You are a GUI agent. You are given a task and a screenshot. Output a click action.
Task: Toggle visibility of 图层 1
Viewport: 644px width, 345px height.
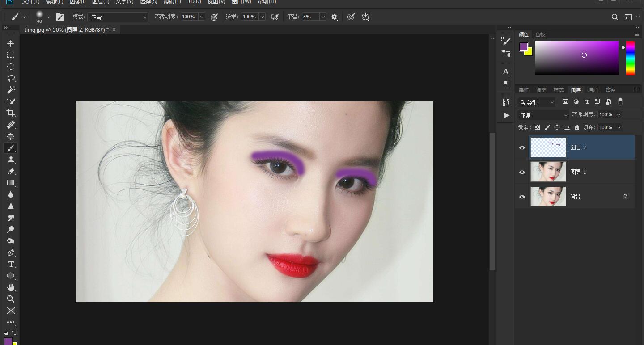pyautogui.click(x=522, y=172)
